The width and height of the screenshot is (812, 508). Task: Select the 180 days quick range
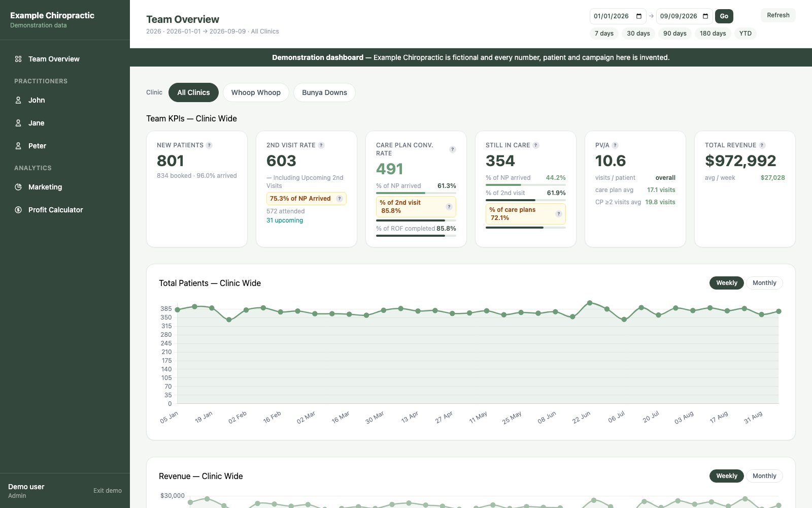pyautogui.click(x=713, y=34)
